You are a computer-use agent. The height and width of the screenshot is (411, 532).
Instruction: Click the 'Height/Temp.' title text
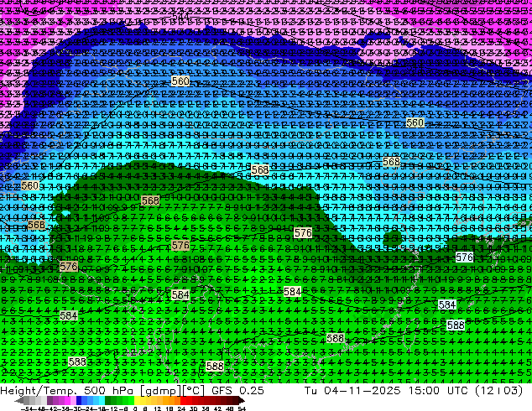39,390
